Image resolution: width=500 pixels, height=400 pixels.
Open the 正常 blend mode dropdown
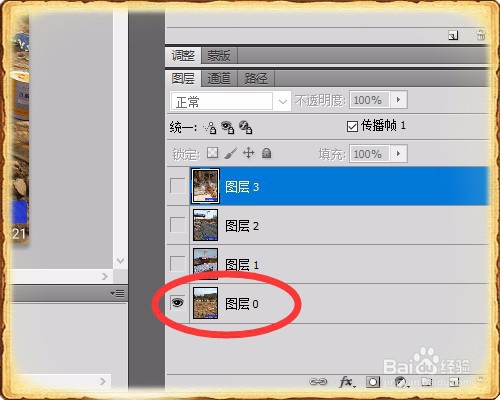(230, 101)
